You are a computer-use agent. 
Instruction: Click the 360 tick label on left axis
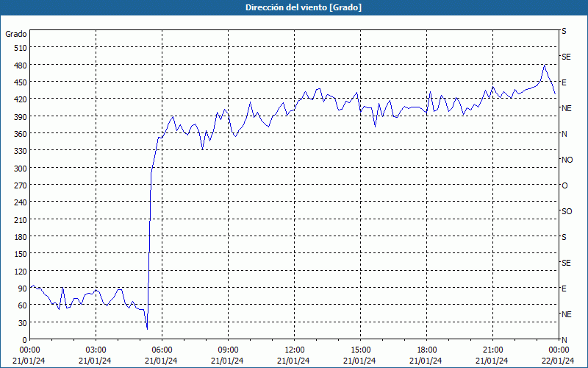point(21,134)
